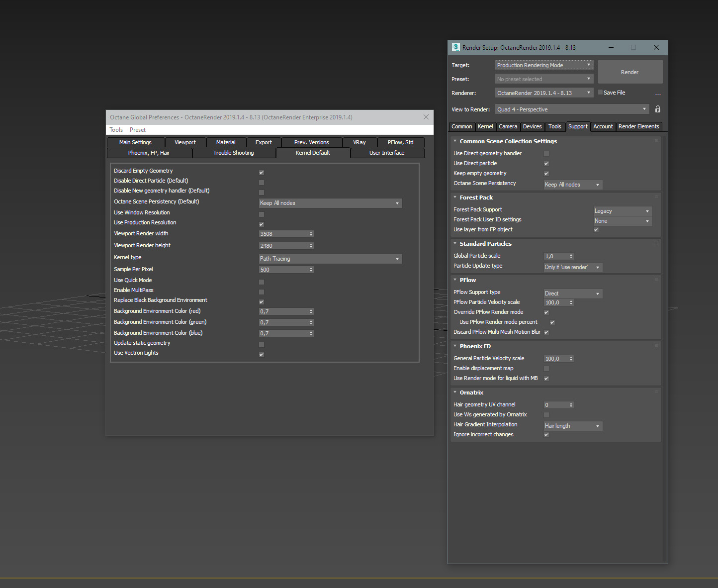Click the Viewport Render height spinner arrows
Image resolution: width=718 pixels, height=588 pixels.
click(311, 246)
